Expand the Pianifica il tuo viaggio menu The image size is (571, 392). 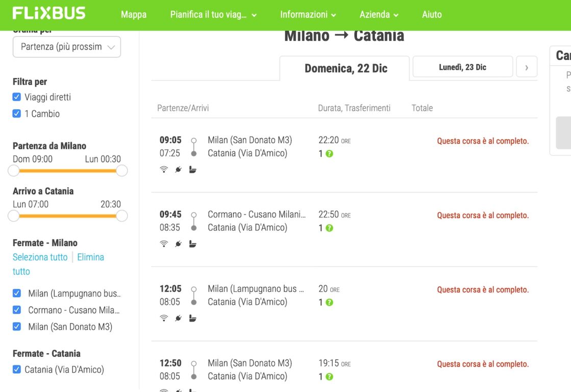tap(213, 15)
